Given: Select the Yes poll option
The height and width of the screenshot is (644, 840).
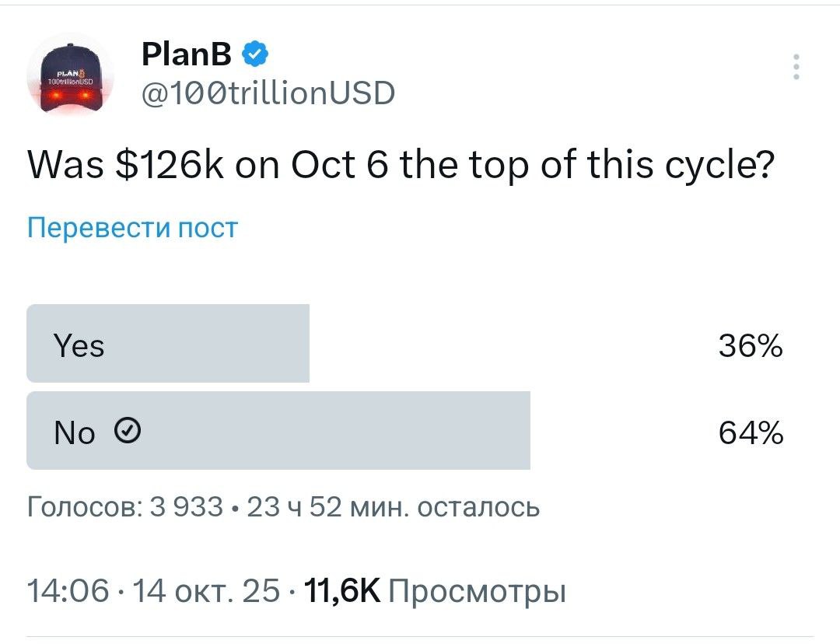Looking at the screenshot, I should [168, 345].
